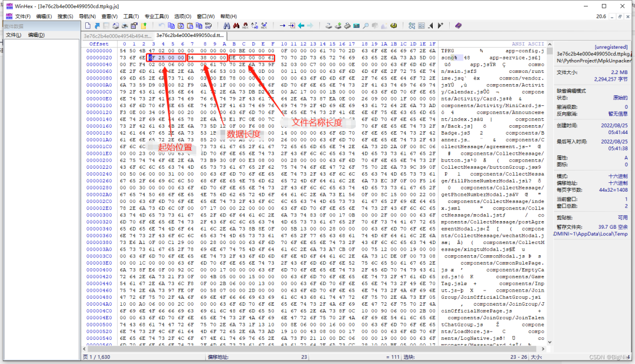Open the 帮助(H) menu
Image resolution: width=635 pixels, height=364 pixels.
pyautogui.click(x=228, y=16)
